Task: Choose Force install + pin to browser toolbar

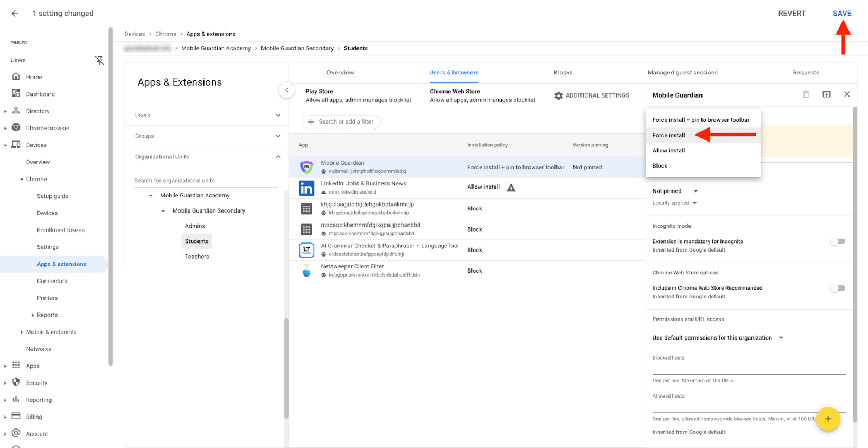Action: tap(703, 120)
